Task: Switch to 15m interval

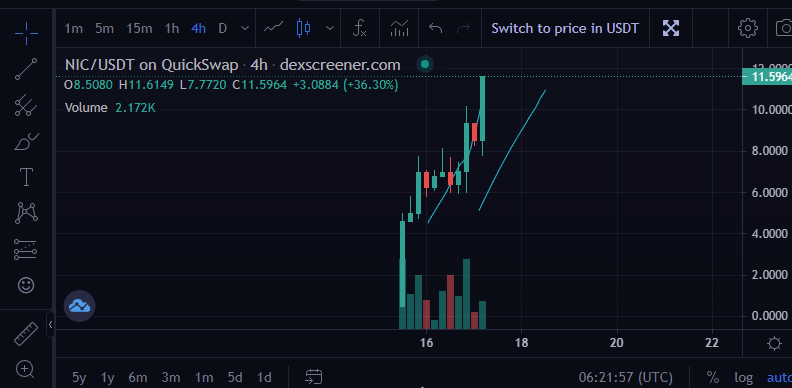Action: [139, 28]
